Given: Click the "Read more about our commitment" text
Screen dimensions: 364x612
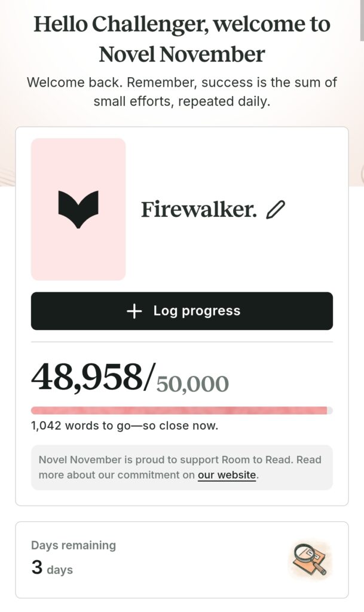Looking at the screenshot, I should click(117, 476).
